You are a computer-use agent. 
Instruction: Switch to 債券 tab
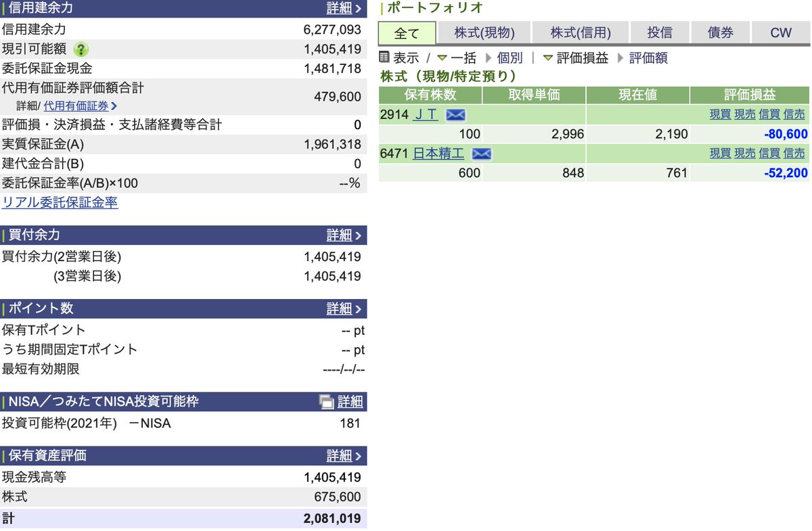720,33
